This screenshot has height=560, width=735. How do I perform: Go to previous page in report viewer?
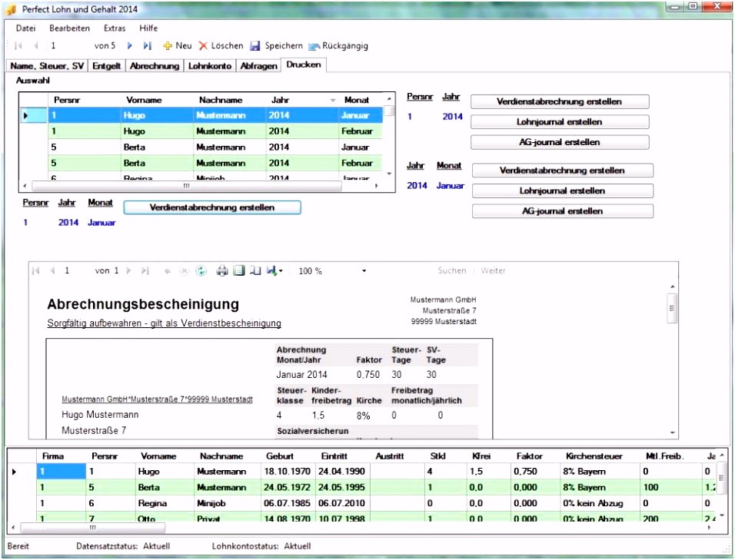[52, 270]
